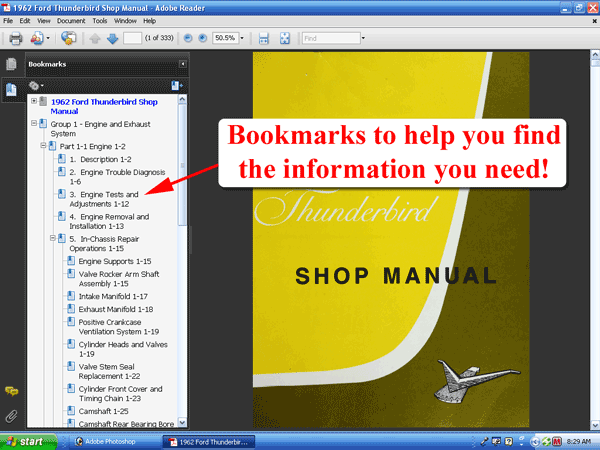Click the fit width scrolling mode icon
This screenshot has height=450, width=600.
pos(264,38)
